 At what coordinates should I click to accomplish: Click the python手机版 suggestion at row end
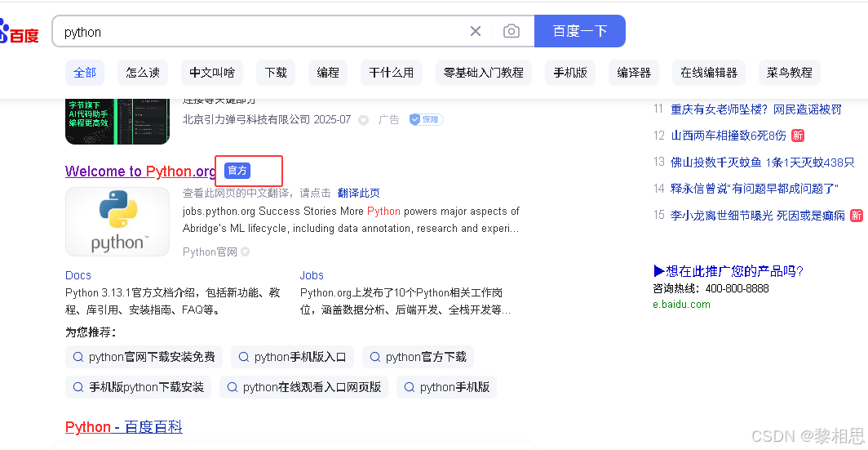click(447, 387)
